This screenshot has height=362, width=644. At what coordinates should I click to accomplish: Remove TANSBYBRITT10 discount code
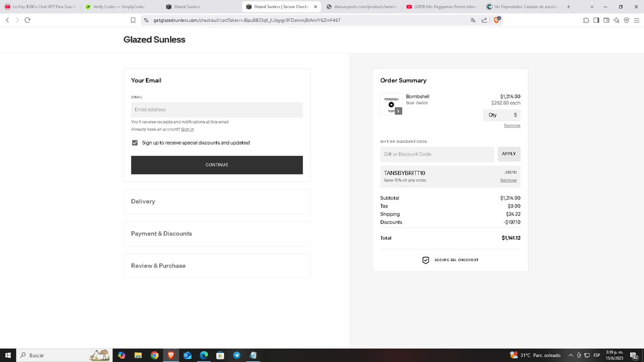tap(508, 180)
